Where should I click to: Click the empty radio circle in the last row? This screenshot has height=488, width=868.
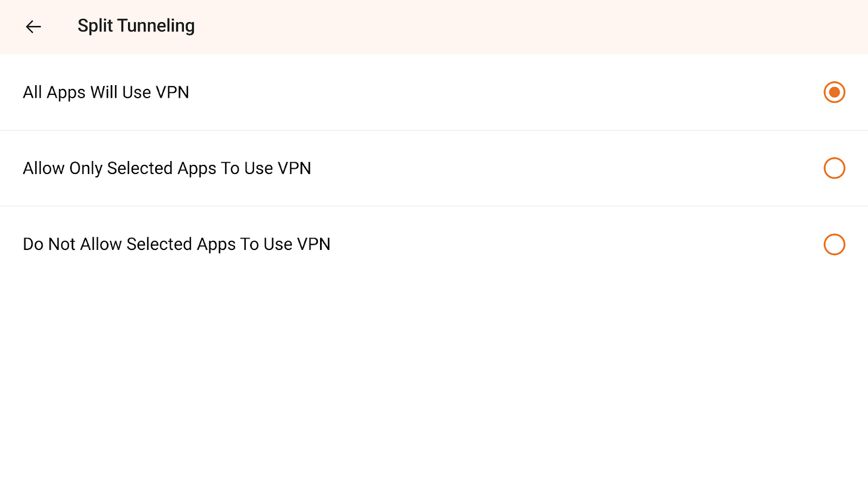click(x=834, y=245)
